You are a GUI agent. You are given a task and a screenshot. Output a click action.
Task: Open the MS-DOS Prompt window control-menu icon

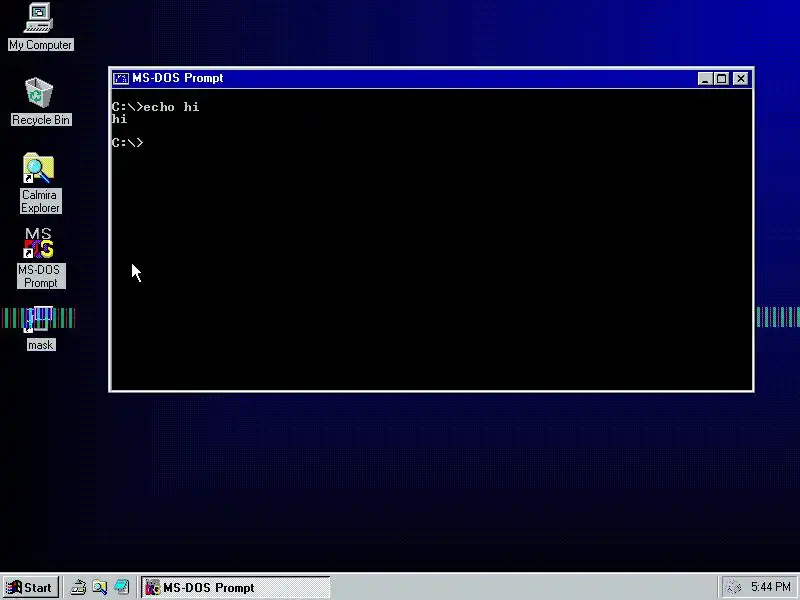pyautogui.click(x=121, y=78)
